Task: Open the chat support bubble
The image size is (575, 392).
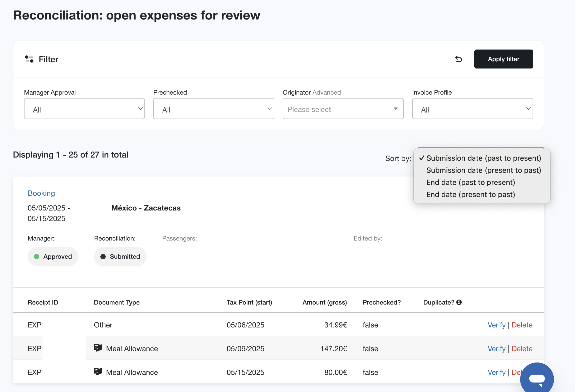Action: 537,379
